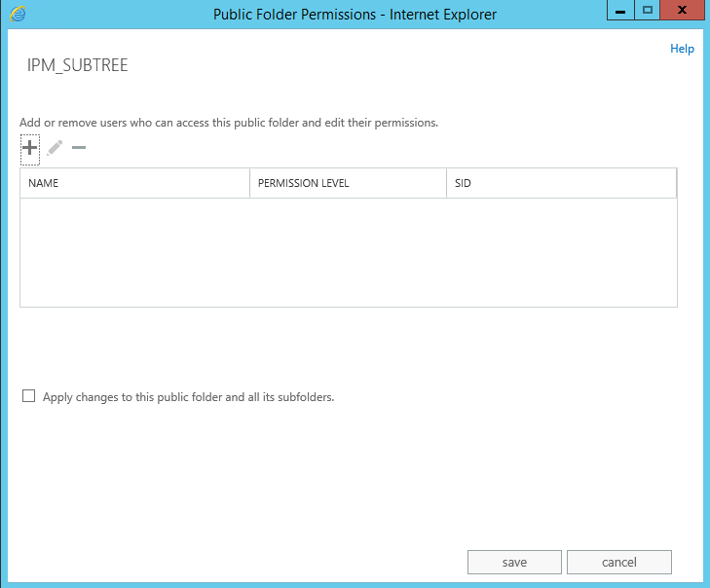710x588 pixels.
Task: Click the cancel button
Action: [619, 562]
